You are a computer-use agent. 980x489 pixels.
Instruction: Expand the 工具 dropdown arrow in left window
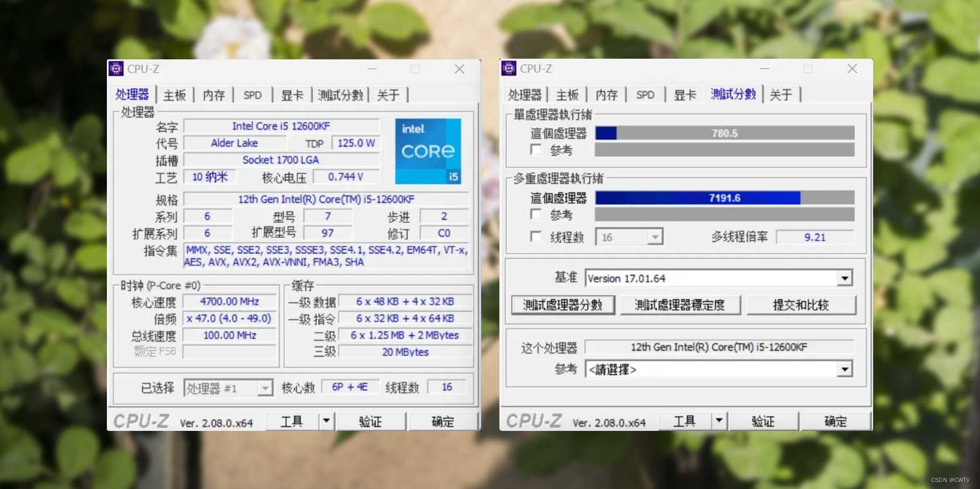tap(326, 422)
